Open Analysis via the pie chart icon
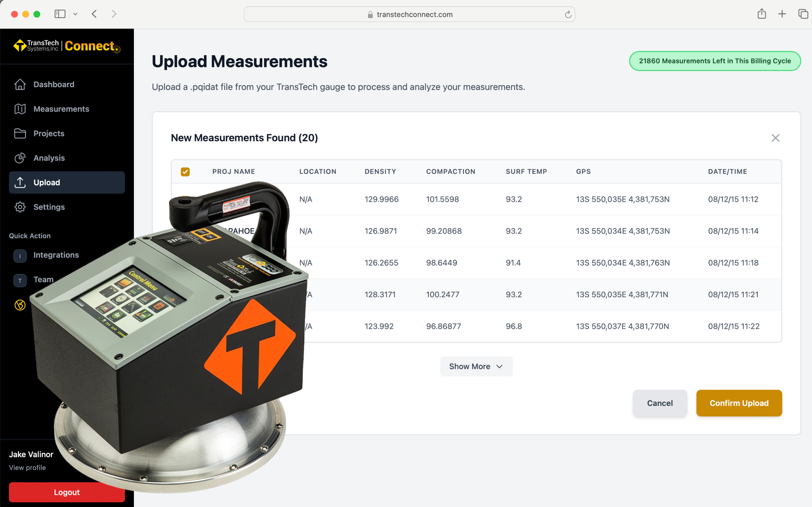 (20, 158)
